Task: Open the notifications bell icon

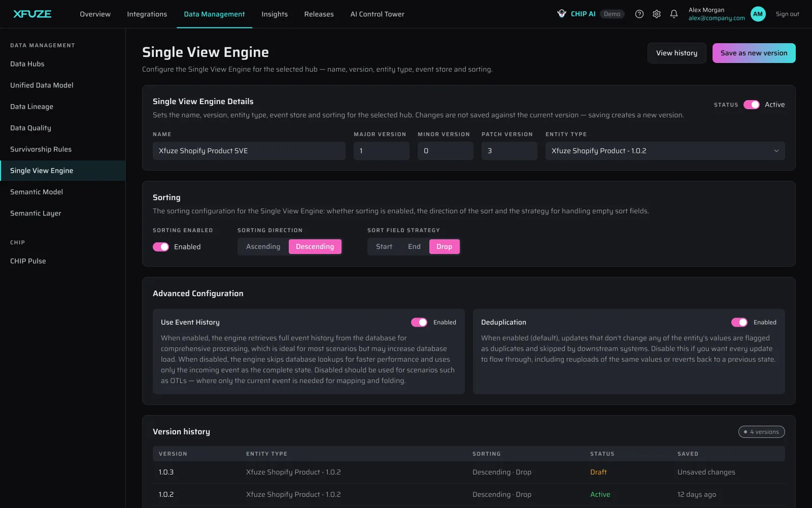Action: [x=674, y=14]
